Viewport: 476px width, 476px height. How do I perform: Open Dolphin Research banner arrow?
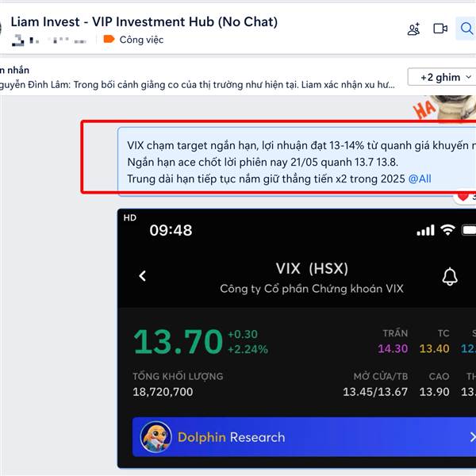472,437
